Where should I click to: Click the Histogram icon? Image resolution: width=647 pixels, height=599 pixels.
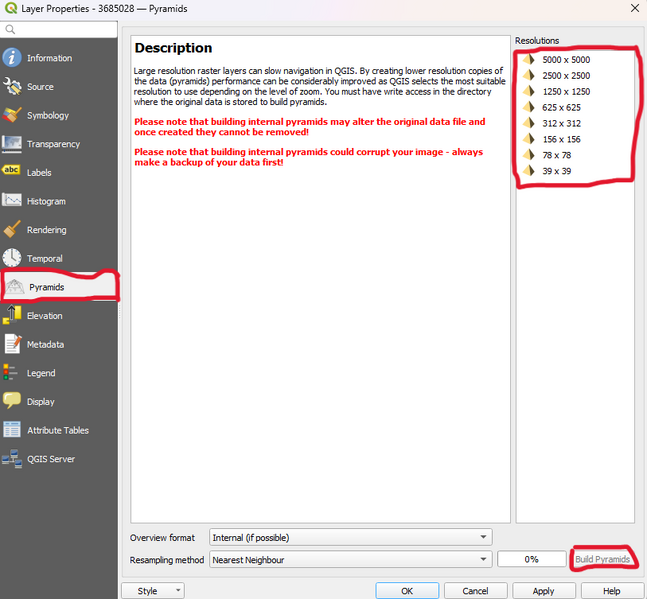click(x=12, y=201)
